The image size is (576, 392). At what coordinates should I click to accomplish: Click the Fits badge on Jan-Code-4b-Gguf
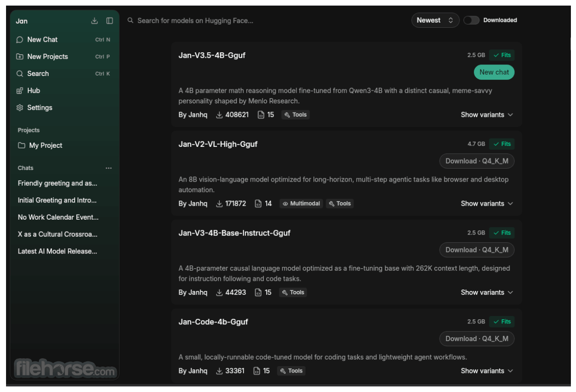[x=502, y=322]
